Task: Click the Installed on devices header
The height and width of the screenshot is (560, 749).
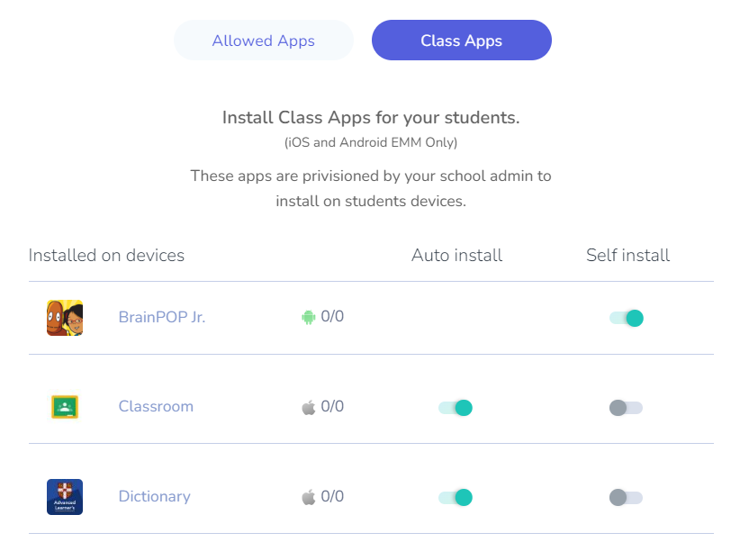Action: tap(106, 255)
